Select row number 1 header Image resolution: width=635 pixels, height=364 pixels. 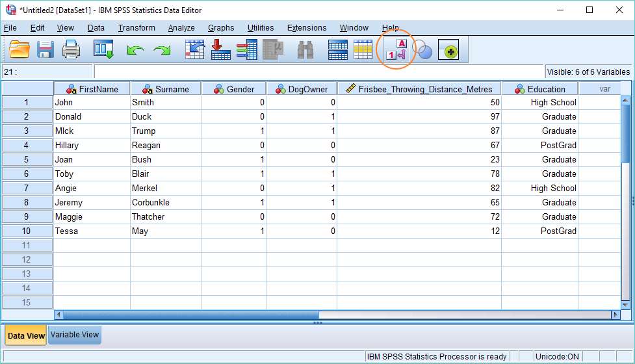27,103
